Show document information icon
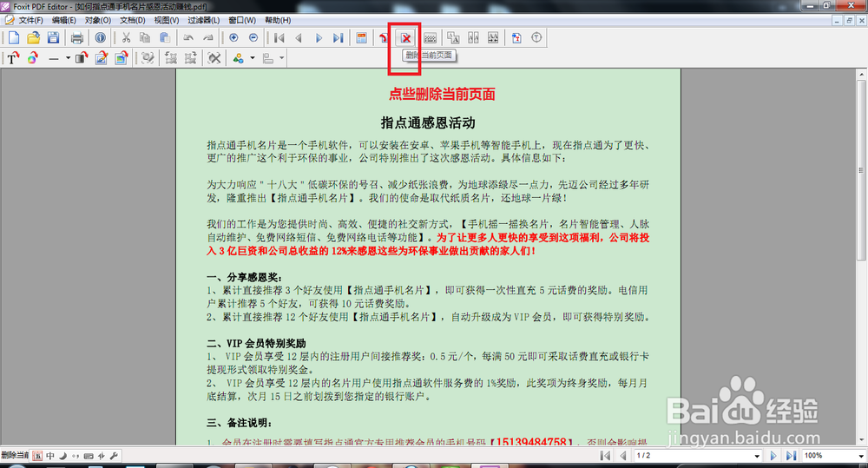The height and width of the screenshot is (468, 868). pyautogui.click(x=100, y=37)
